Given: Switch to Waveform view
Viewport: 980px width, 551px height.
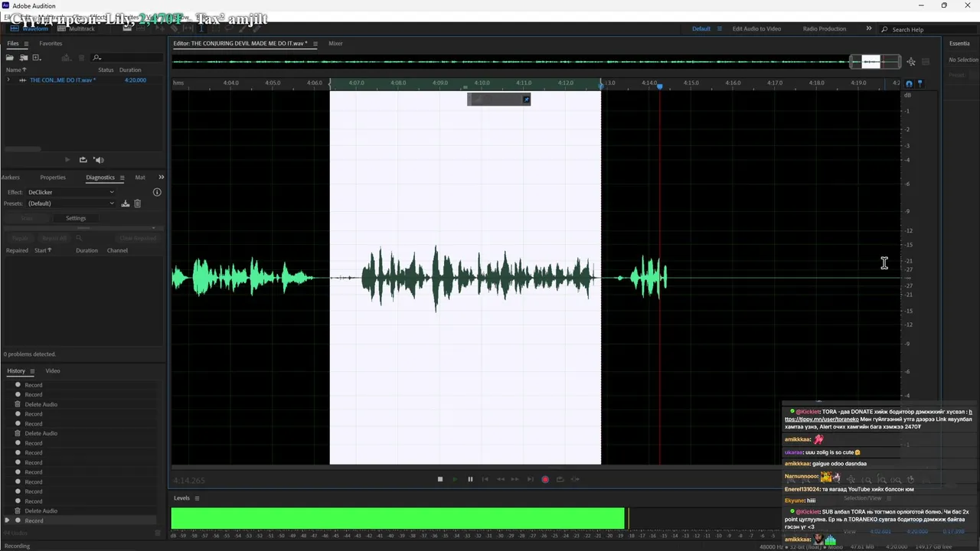Looking at the screenshot, I should [29, 28].
